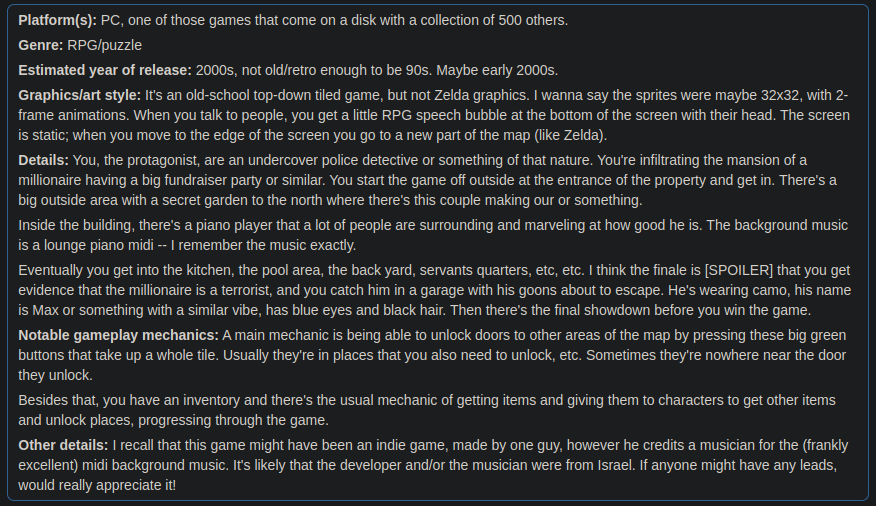
Task: Click the phrase "collection of 500 others"
Action: click(x=493, y=20)
